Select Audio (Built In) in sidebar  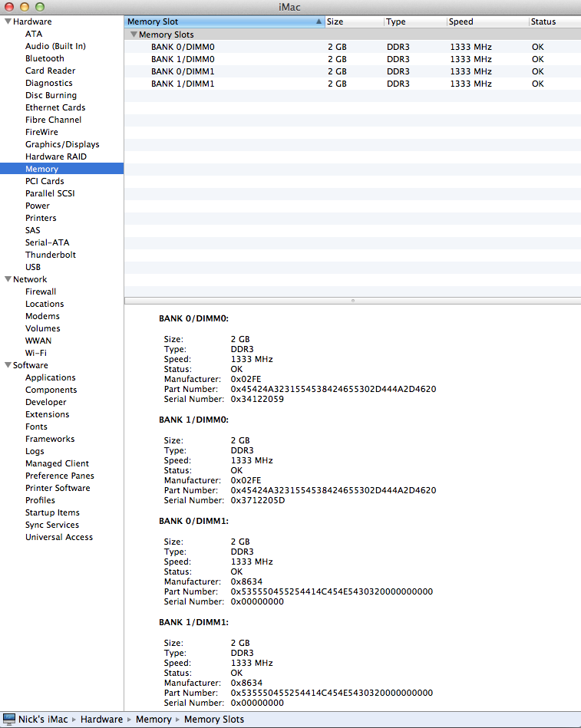tap(55, 46)
